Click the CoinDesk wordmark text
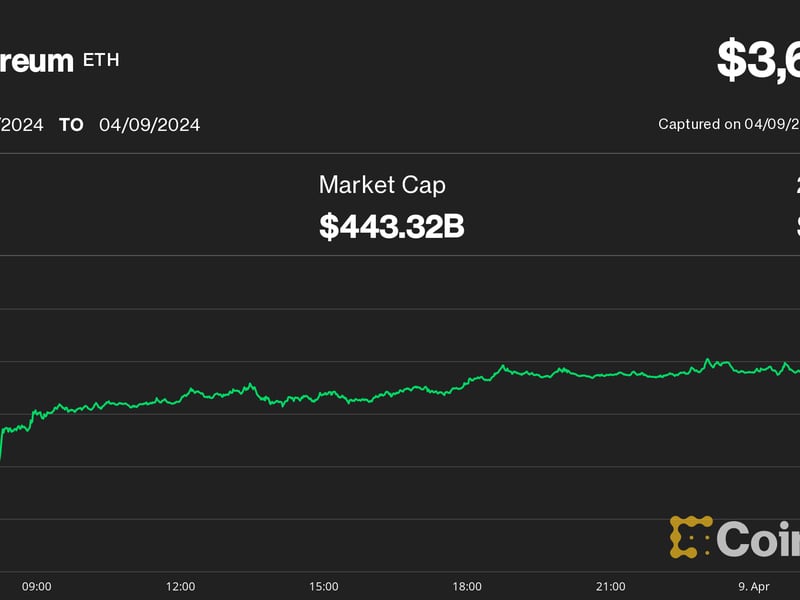 tap(758, 539)
